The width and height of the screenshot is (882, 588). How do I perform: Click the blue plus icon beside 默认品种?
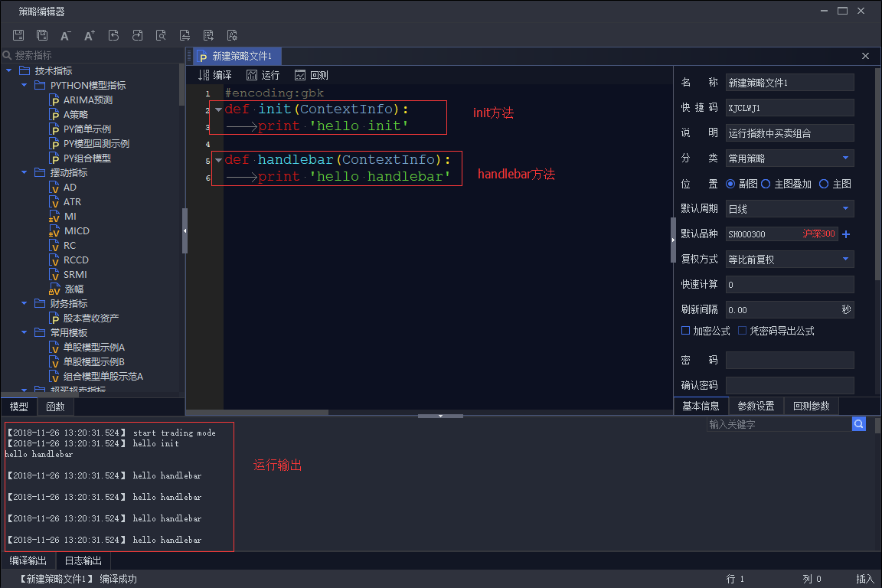pyautogui.click(x=846, y=234)
